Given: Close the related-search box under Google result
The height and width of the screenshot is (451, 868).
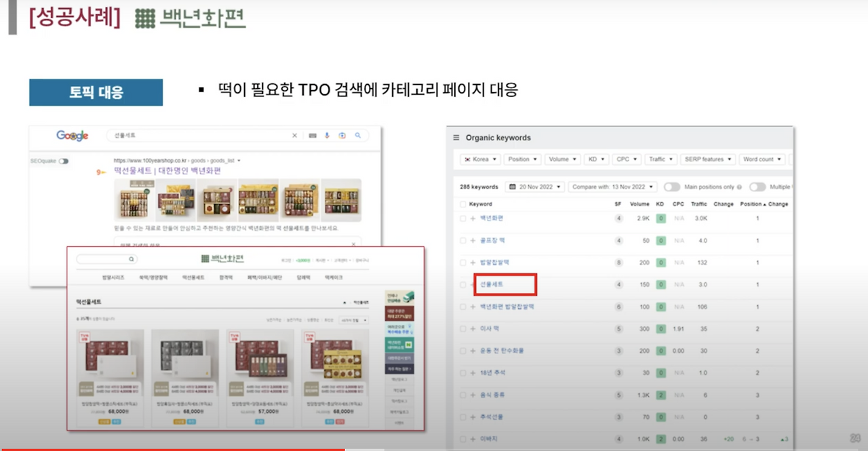Looking at the screenshot, I should point(353,244).
